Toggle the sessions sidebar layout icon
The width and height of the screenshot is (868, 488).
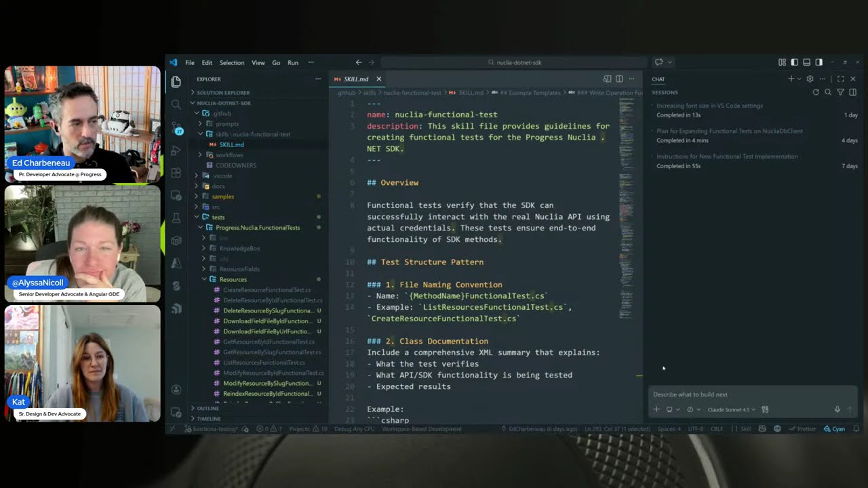[852, 92]
